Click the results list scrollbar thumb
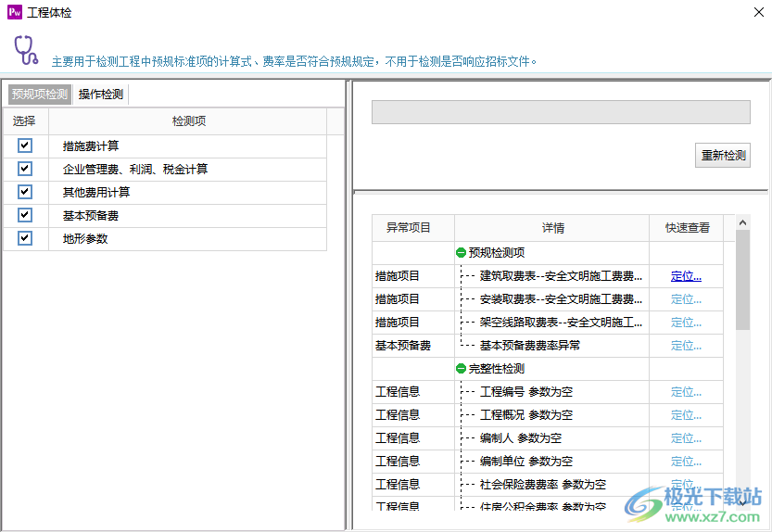The height and width of the screenshot is (532, 772). click(742, 280)
